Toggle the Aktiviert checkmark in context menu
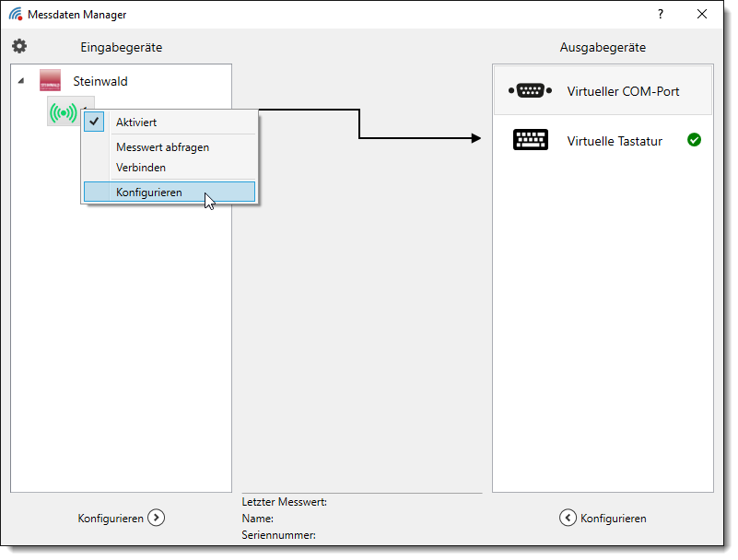The width and height of the screenshot is (738, 560). (94, 122)
